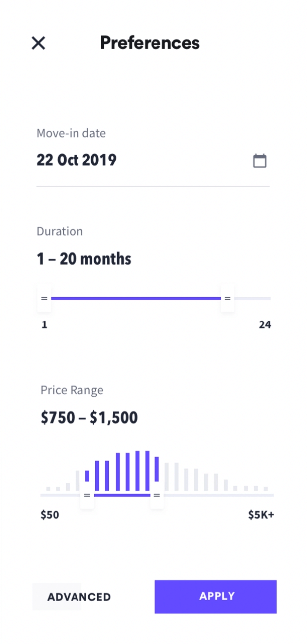This screenshot has height=644, width=307.
Task: Close the Preferences screen with X
Action: (38, 43)
